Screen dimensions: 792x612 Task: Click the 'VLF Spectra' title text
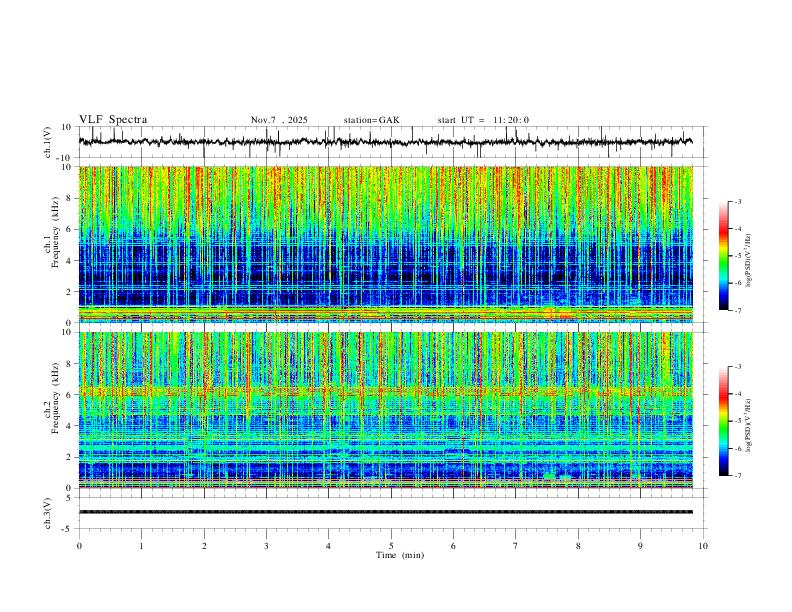click(x=113, y=120)
